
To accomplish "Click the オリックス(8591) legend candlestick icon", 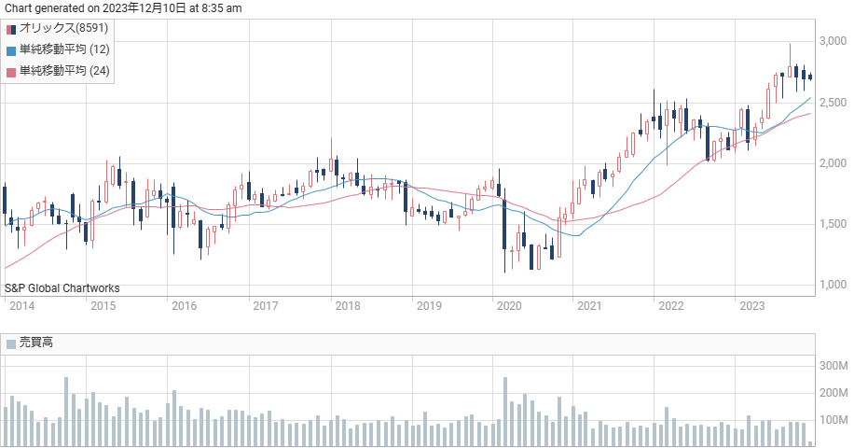I will (x=11, y=29).
